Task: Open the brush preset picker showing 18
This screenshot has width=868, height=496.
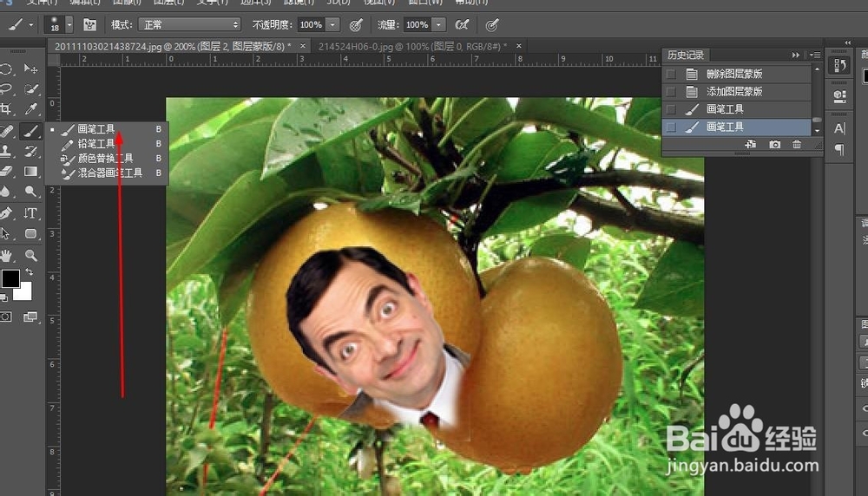Action: (x=59, y=25)
